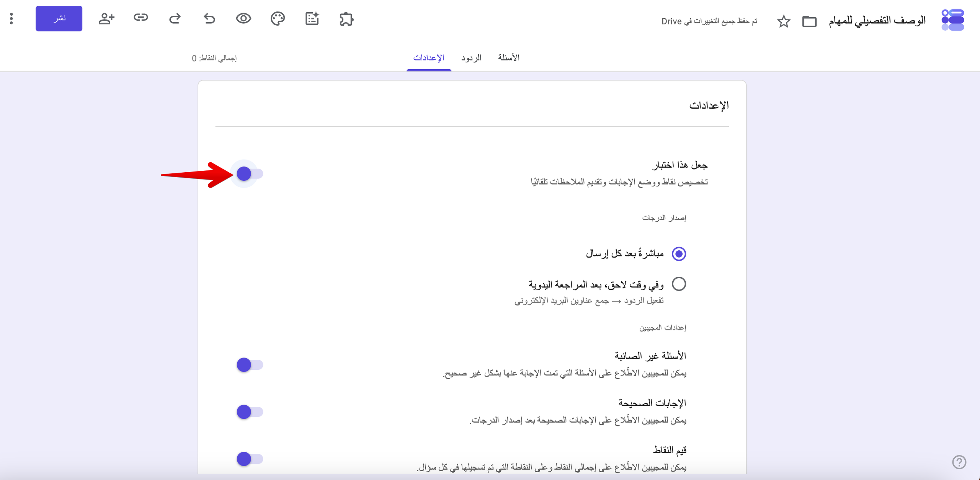Click the AI form assist icon
This screenshot has width=980, height=480.
312,18
